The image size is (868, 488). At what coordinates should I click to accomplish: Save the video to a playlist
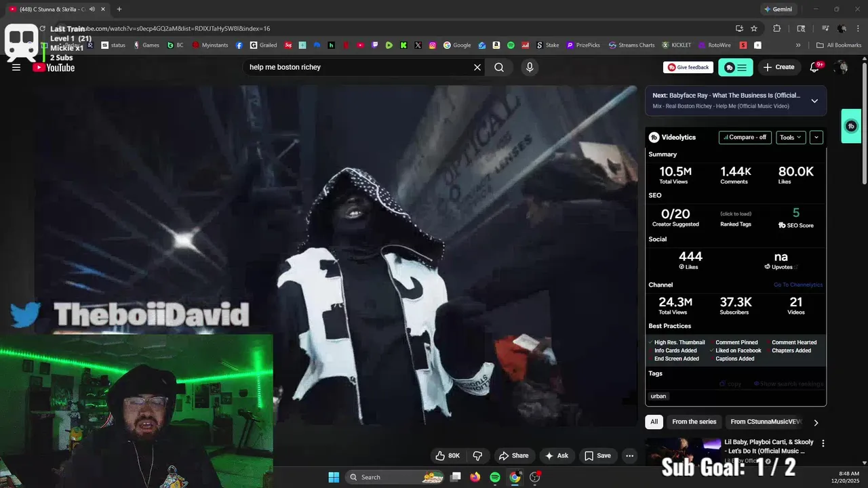pyautogui.click(x=597, y=455)
